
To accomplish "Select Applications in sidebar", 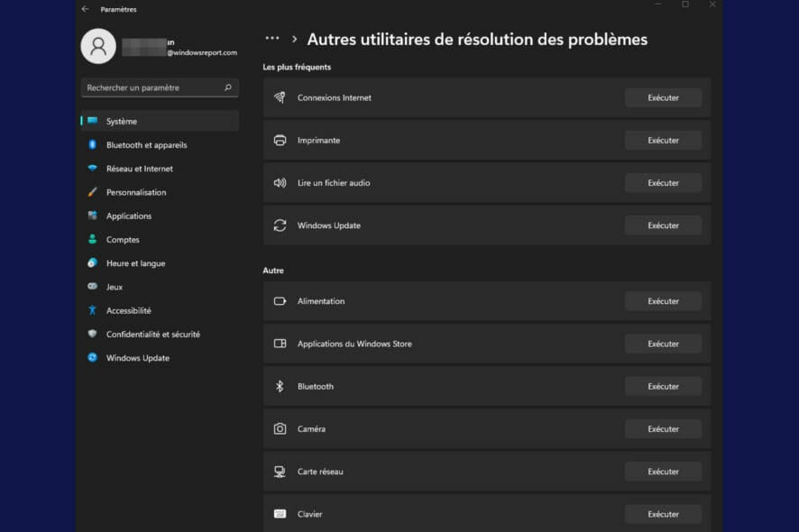I will tap(160, 216).
